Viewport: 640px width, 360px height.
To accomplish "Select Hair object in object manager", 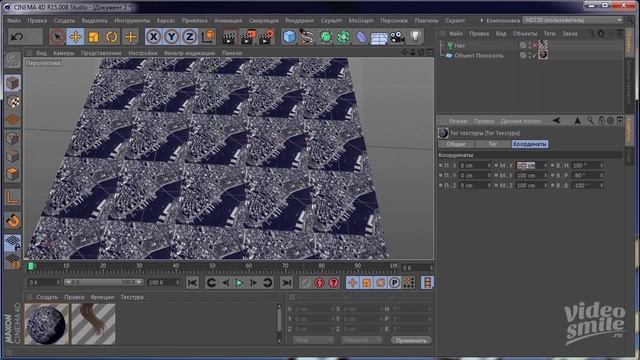I will click(x=460, y=45).
